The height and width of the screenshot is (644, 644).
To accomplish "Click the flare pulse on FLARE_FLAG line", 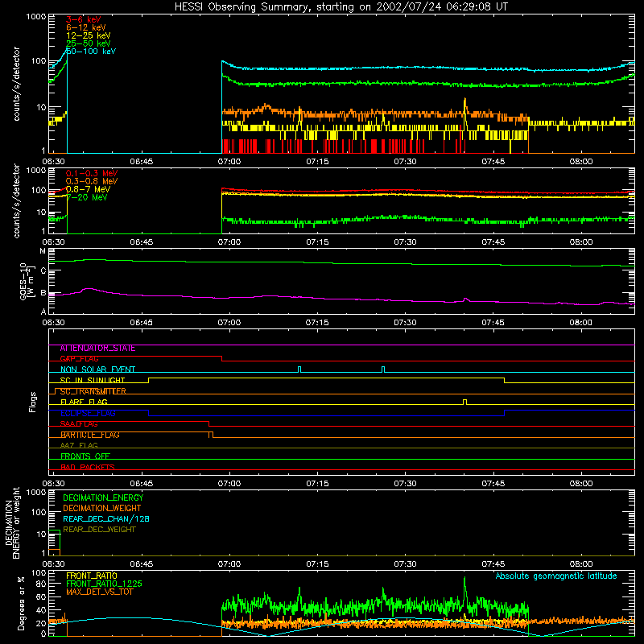I will coord(464,402).
